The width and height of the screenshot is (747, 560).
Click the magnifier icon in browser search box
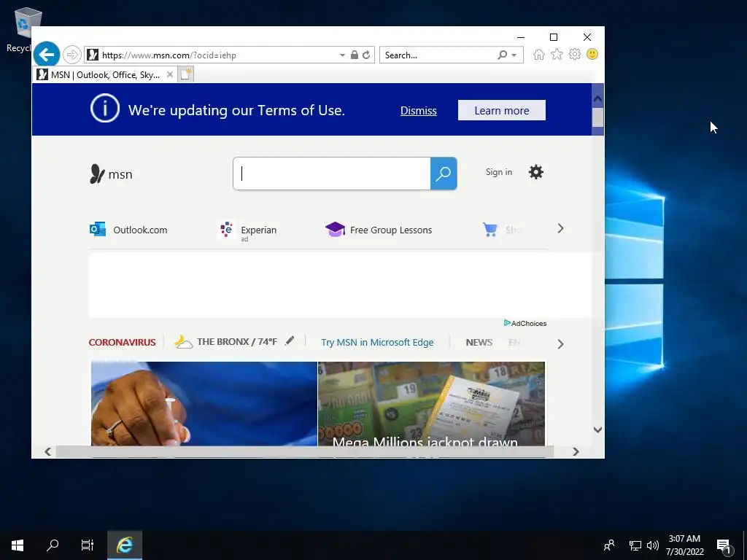tap(502, 55)
